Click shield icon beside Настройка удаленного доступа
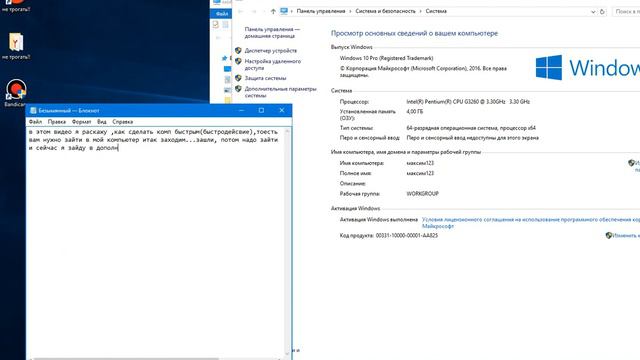 (238, 61)
